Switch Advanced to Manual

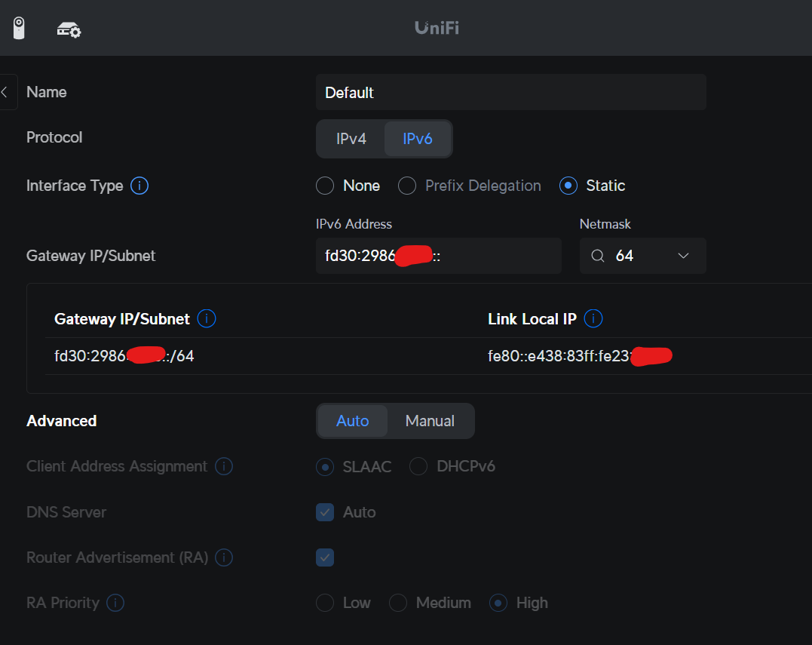(430, 421)
